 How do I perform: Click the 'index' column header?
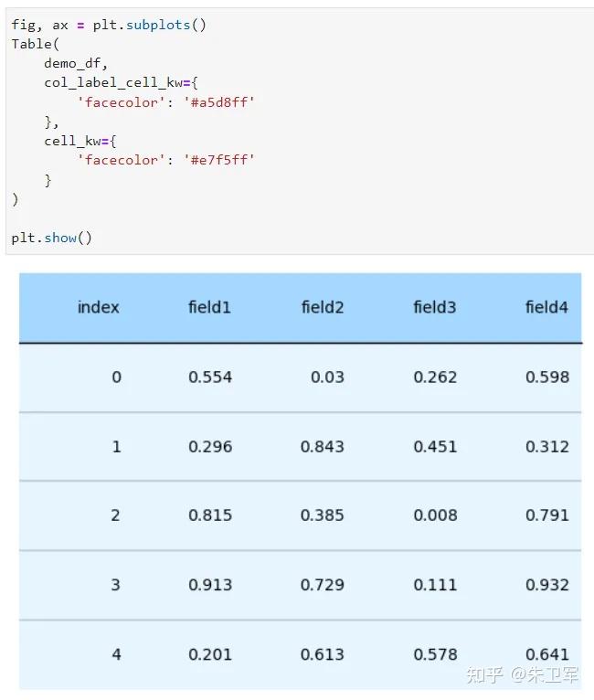click(x=98, y=307)
